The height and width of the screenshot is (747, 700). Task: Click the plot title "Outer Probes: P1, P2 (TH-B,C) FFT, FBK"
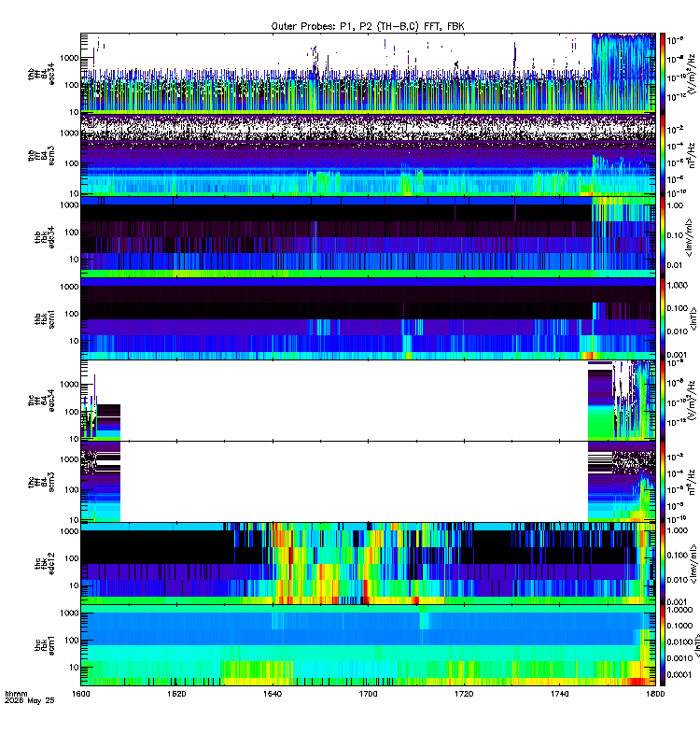(368, 26)
